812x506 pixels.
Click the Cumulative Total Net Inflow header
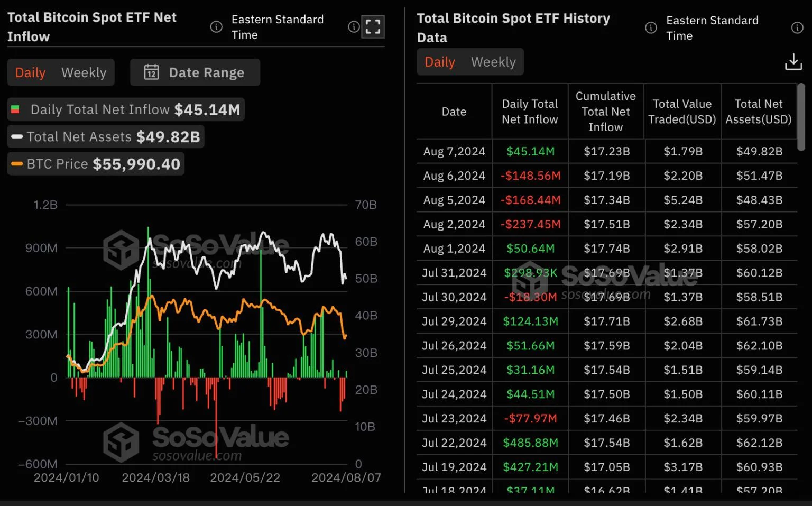[606, 112]
